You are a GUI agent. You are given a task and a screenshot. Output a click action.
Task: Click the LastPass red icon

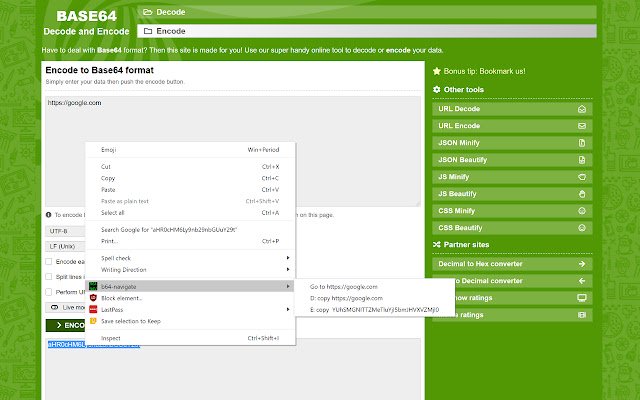93,309
